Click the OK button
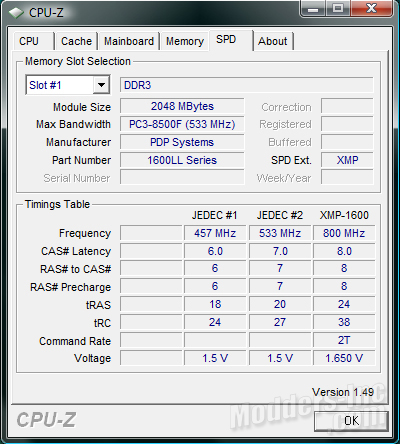Viewport: 400px width, 444px height. click(x=351, y=421)
